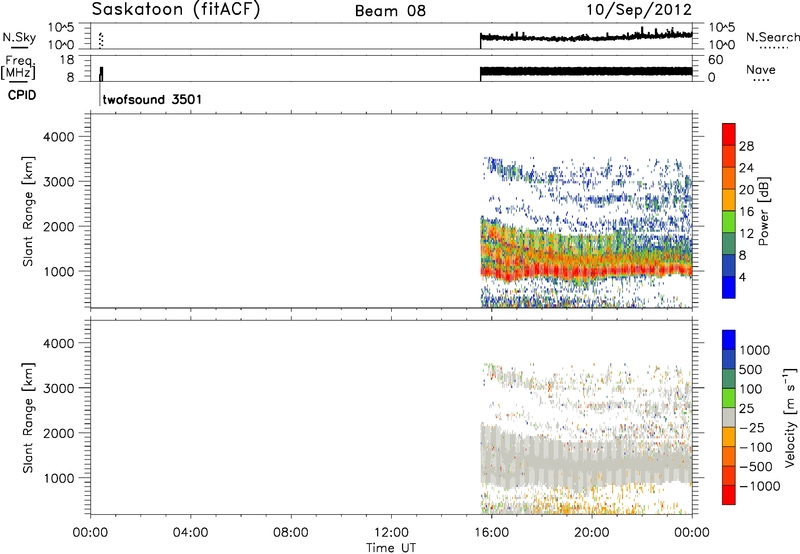This screenshot has width=800, height=554.
Task: Click the Velocity [m s⁻¹] colorbar label
Action: click(x=790, y=417)
